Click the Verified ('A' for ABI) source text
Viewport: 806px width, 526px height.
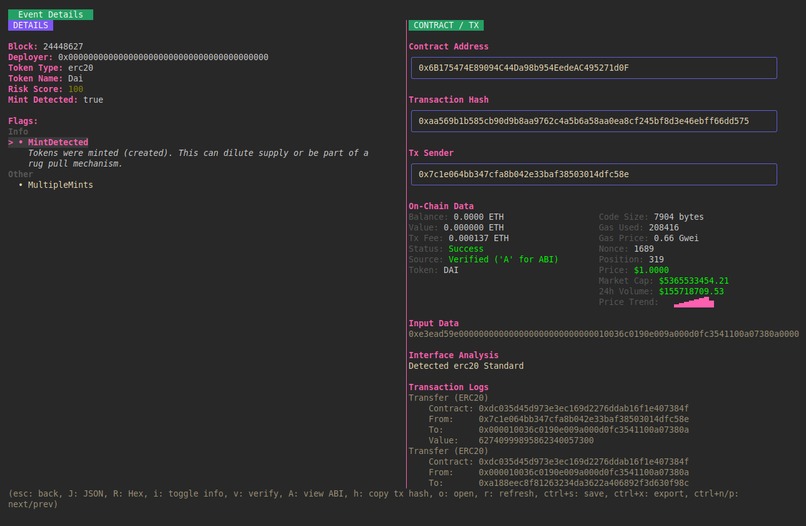(503, 259)
